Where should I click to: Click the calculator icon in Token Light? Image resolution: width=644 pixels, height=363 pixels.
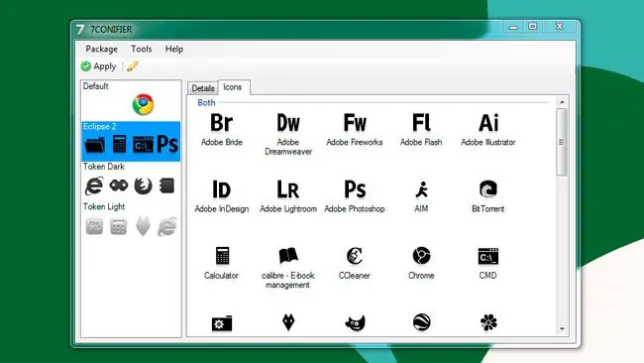[118, 226]
